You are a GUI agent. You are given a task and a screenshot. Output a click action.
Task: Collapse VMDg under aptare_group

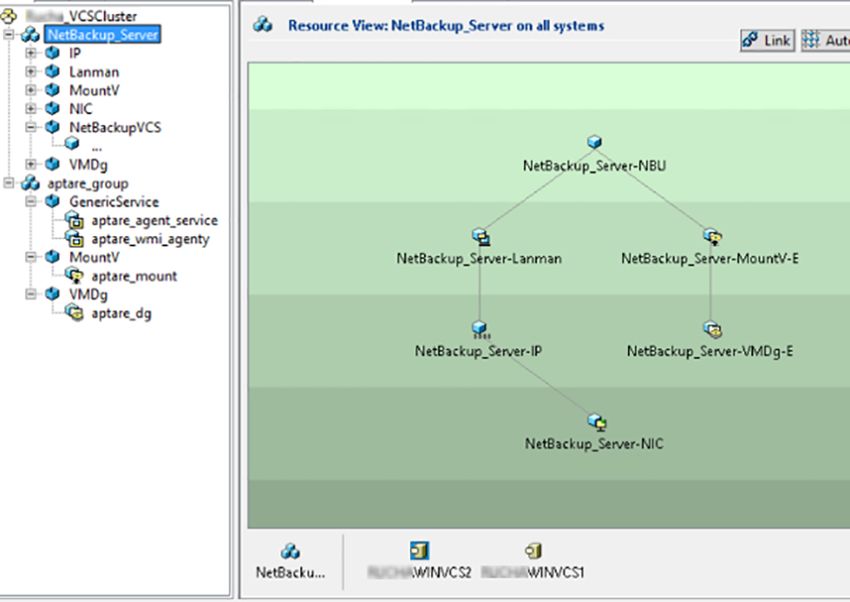tap(31, 294)
